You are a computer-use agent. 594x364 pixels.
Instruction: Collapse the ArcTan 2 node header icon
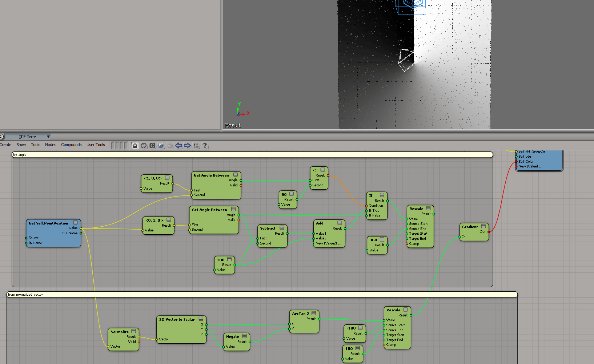pyautogui.click(x=314, y=313)
